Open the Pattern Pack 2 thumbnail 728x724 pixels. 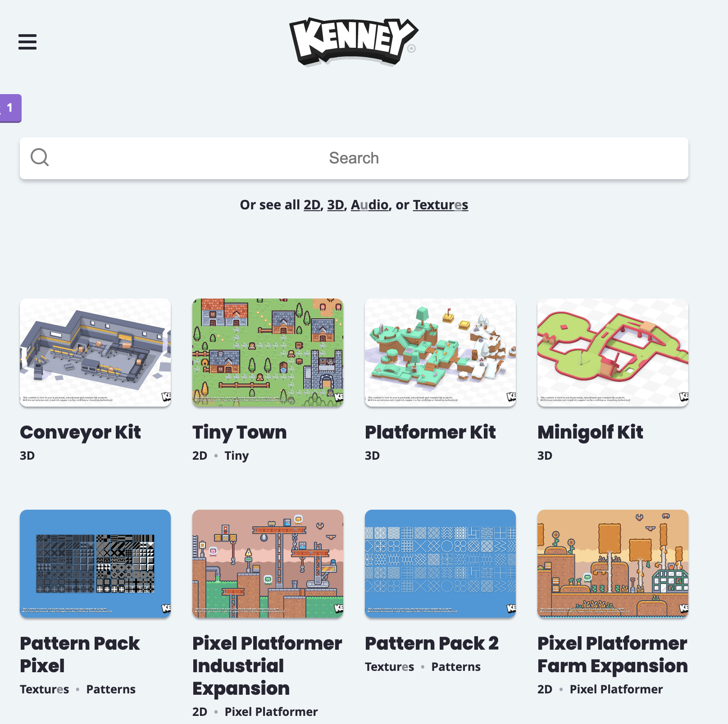[440, 564]
